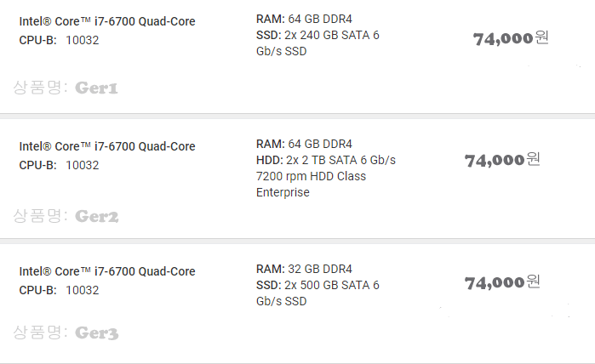
Task: Click the 74,000원 price for Ger1
Action: coord(511,38)
